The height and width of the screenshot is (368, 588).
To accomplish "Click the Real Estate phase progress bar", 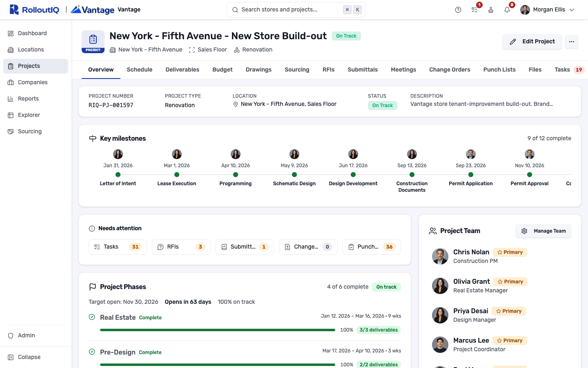I will coord(218,330).
